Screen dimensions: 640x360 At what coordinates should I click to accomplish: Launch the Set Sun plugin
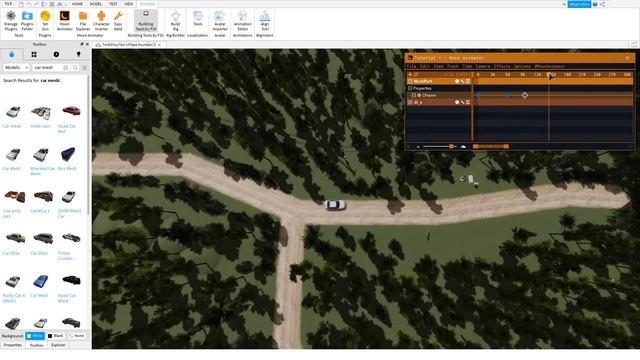coord(45,21)
